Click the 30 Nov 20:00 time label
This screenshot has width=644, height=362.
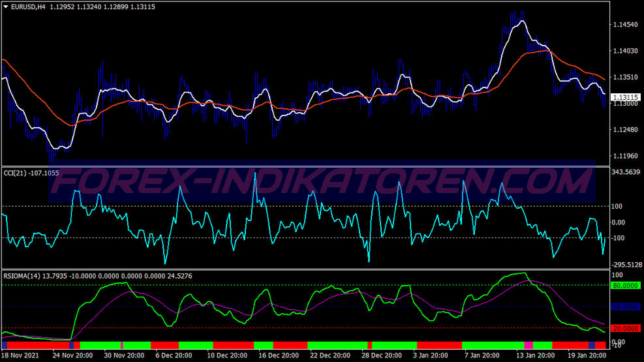(124, 355)
